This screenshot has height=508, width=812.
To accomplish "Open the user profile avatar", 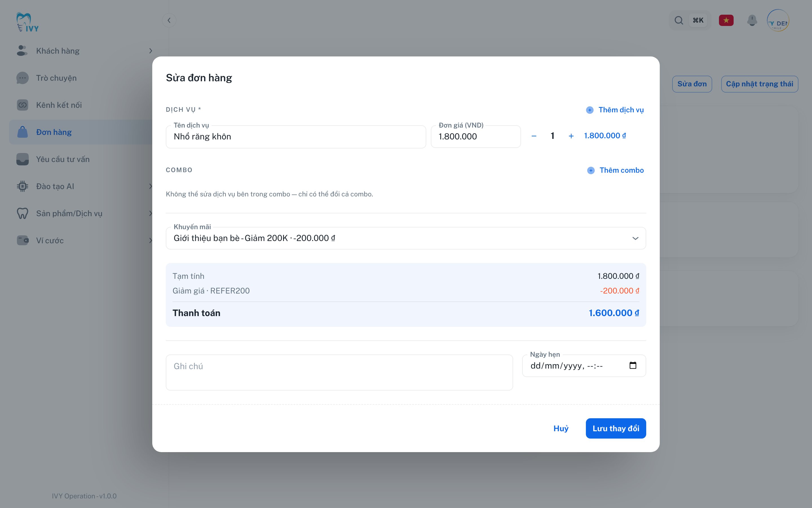I will [x=778, y=21].
